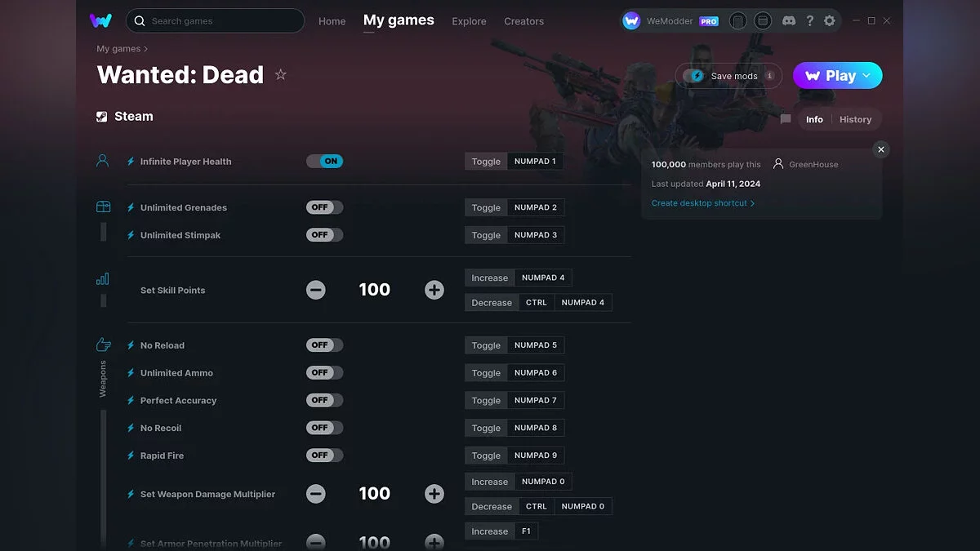Click lightning icon beside Perfect Accuracy

point(131,401)
